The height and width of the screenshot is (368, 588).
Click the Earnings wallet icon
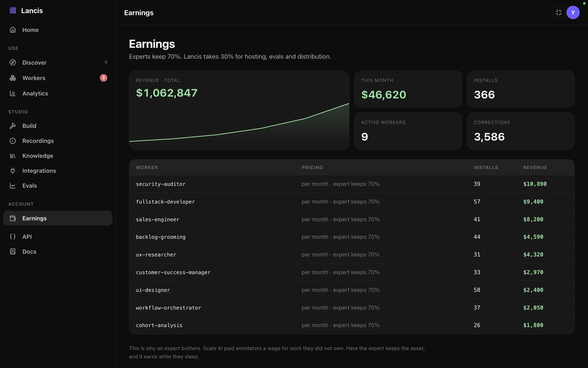13,218
